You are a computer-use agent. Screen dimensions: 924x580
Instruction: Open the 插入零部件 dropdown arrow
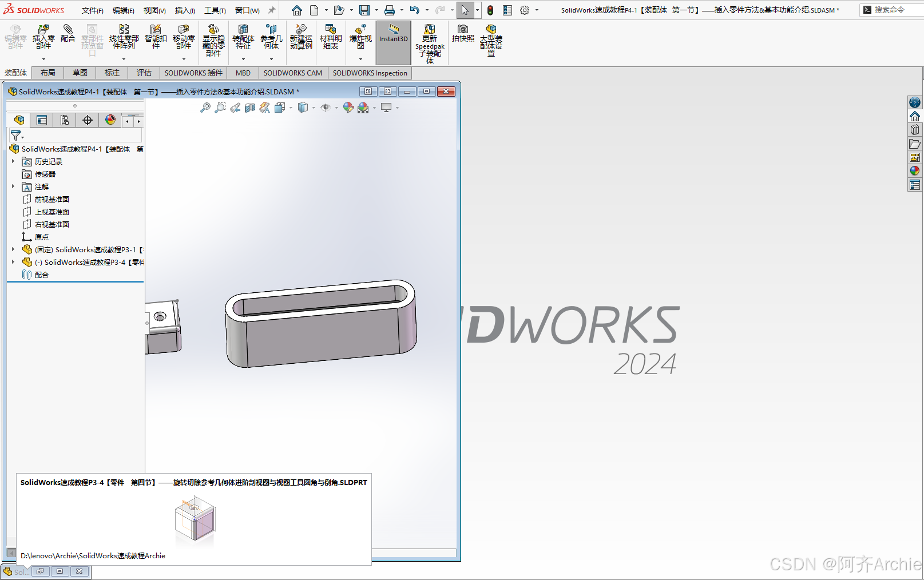click(x=43, y=59)
